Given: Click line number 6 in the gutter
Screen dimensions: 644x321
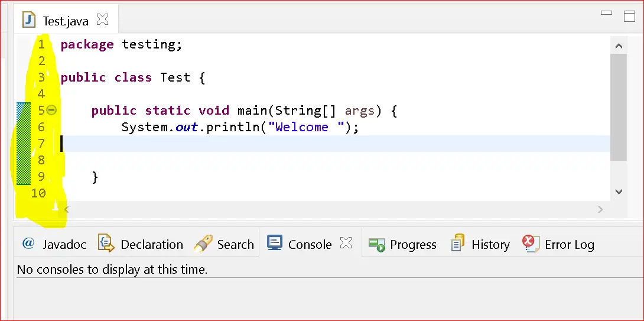Looking at the screenshot, I should (41, 127).
